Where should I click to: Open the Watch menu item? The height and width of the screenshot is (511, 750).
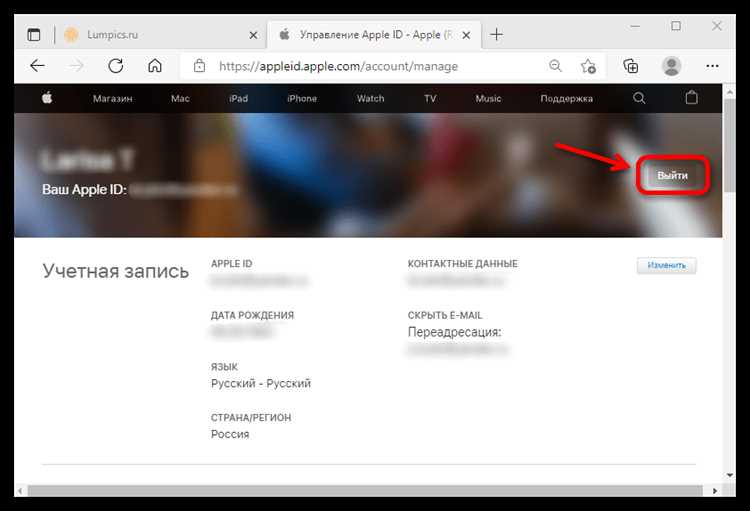pos(370,99)
